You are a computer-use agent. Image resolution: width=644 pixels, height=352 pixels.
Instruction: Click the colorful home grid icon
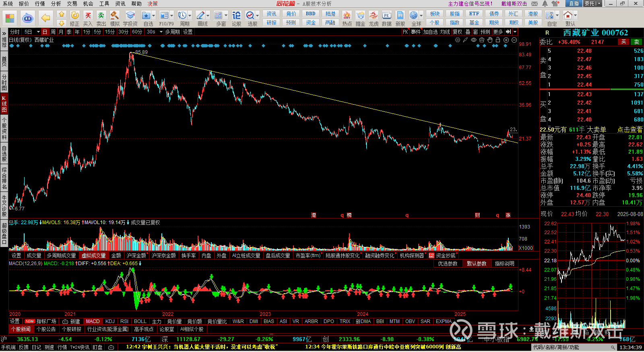click(x=10, y=19)
